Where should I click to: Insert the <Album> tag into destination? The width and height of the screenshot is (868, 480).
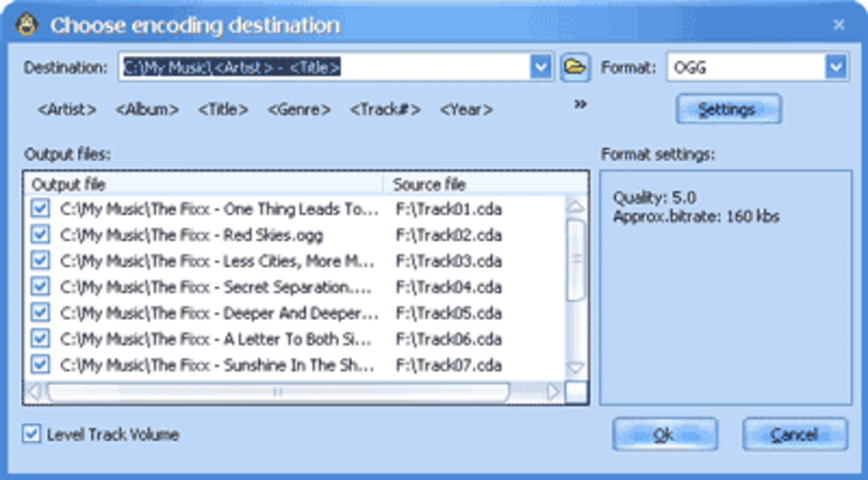point(147,110)
